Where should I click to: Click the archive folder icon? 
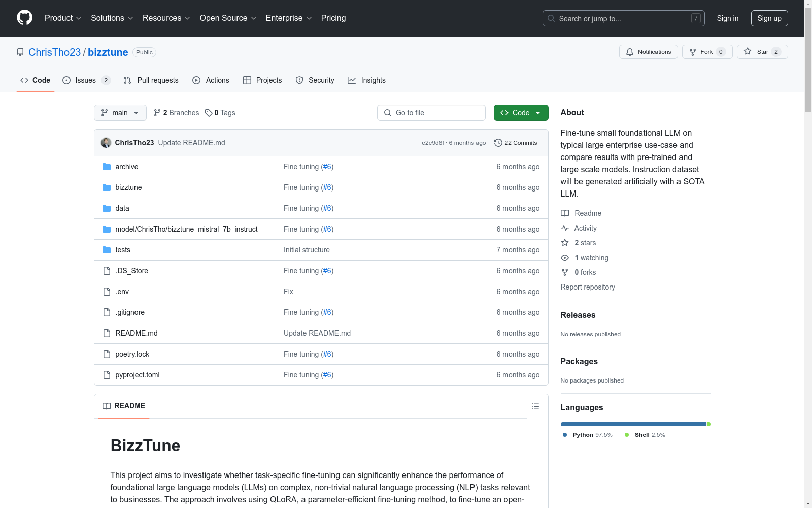pos(107,167)
